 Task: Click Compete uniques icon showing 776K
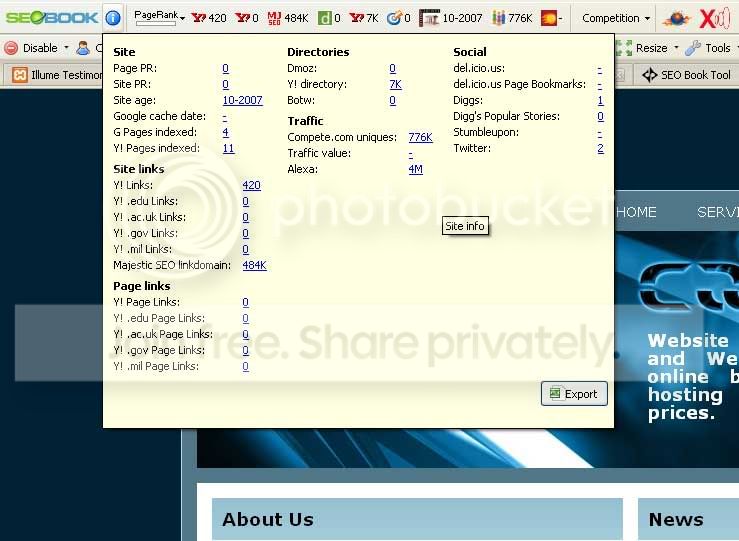coord(512,18)
